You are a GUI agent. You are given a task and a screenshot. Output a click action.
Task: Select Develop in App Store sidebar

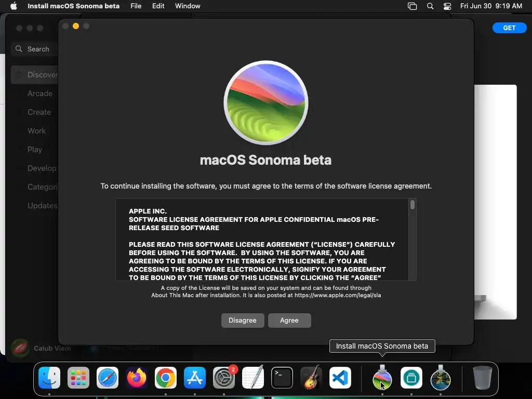pos(42,168)
